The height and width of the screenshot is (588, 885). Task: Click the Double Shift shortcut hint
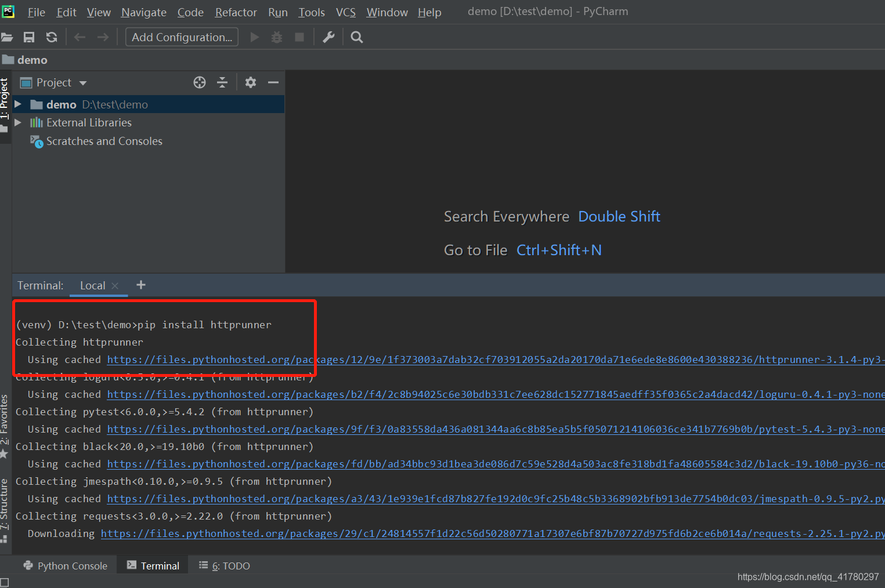click(x=619, y=216)
